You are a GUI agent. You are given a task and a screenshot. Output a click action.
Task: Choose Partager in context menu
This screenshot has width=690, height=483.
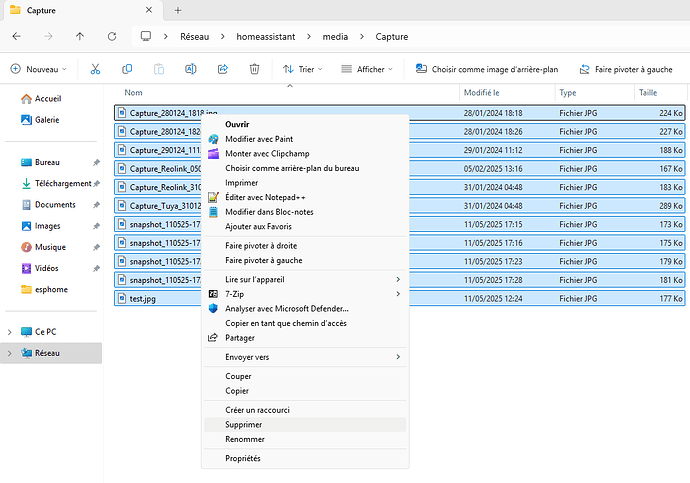(x=305, y=337)
